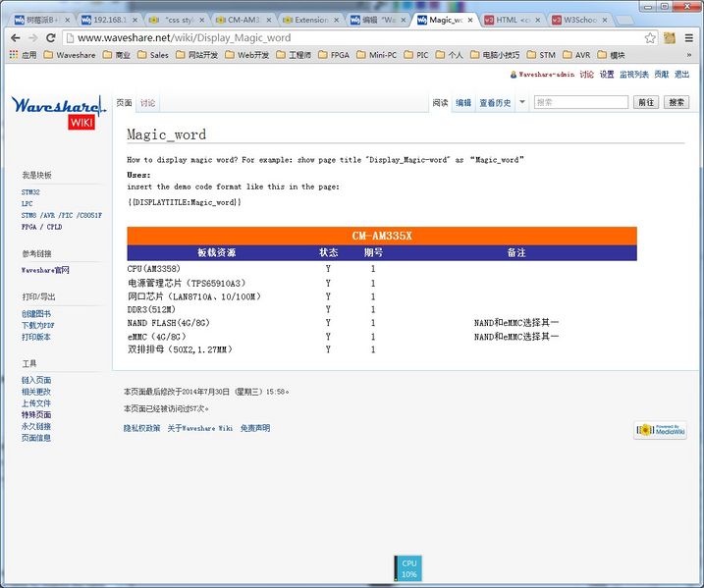Open the 贡献 contributions link
The image size is (704, 588).
pos(662,75)
